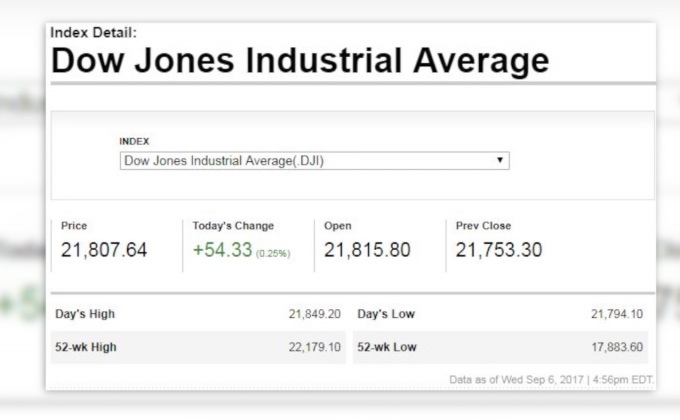Viewport: 680px width, 420px height.
Task: Click the Dow Jones Industrial Average(.DJI) combo box
Action: (310, 160)
